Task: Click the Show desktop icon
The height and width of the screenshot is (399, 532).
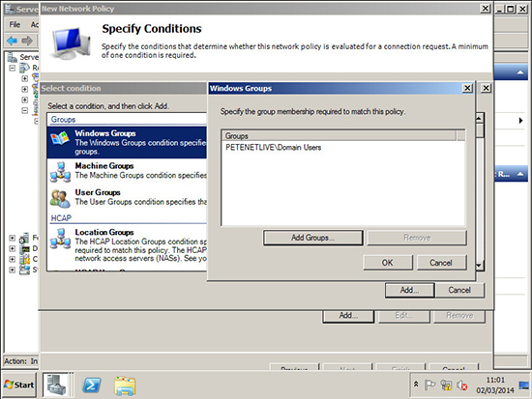Action: pyautogui.click(x=524, y=385)
